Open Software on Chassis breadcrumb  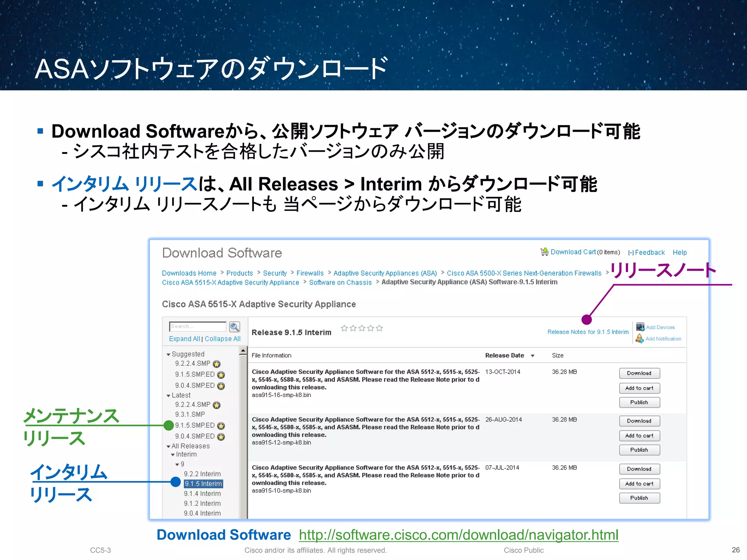tap(340, 283)
